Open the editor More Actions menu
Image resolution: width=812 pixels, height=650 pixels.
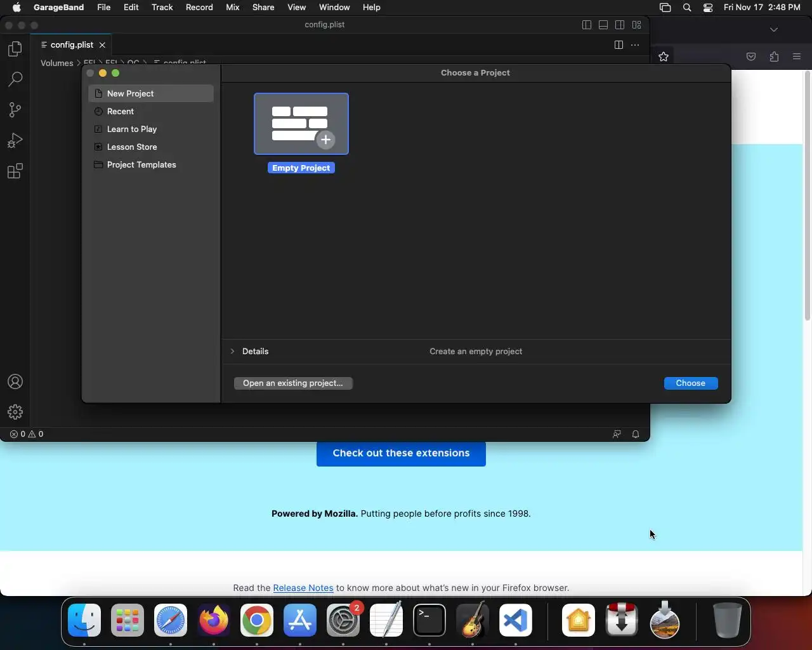(635, 45)
